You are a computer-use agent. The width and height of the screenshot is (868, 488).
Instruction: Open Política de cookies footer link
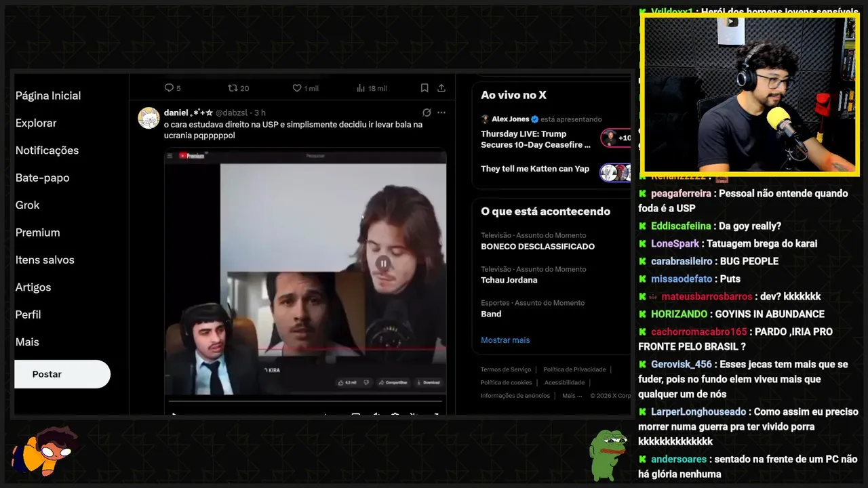pyautogui.click(x=507, y=382)
